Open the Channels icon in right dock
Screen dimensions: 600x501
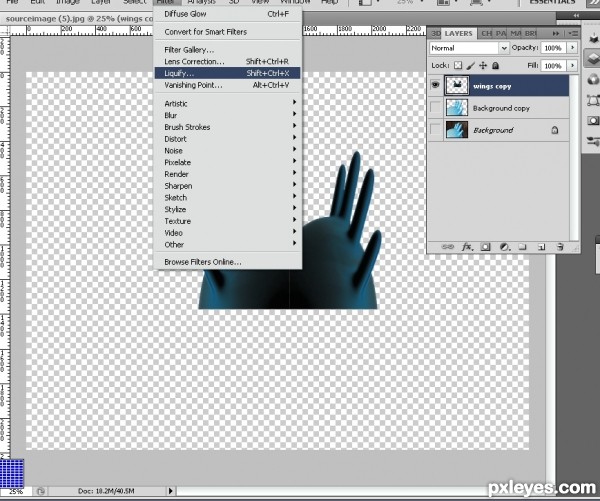(593, 79)
